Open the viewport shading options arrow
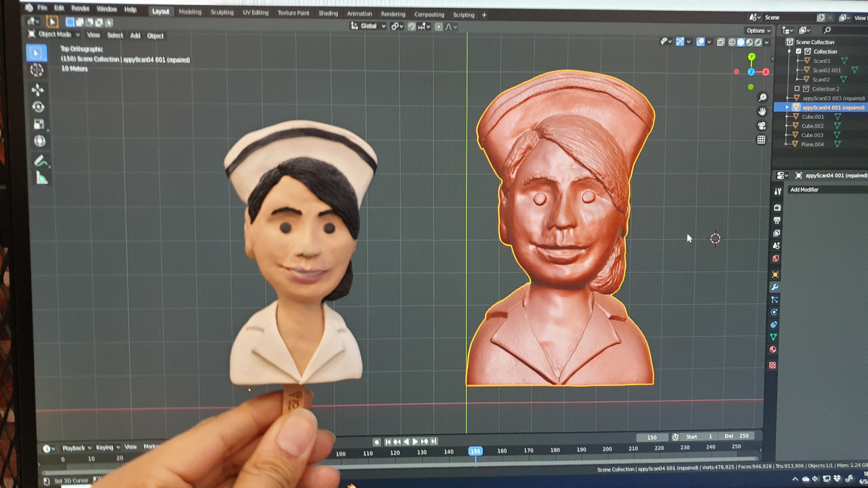Viewport: 868px width, 488px height. point(767,42)
